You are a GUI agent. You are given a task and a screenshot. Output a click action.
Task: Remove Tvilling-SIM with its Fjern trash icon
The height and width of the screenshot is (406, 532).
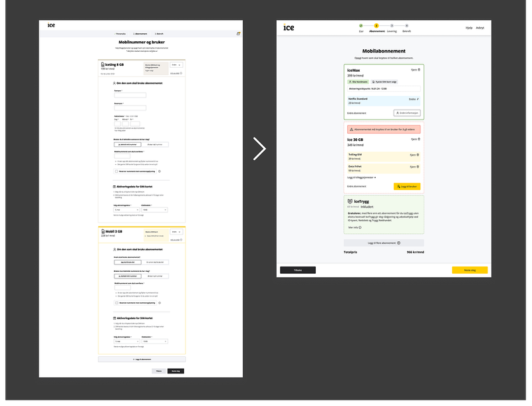[418, 155]
